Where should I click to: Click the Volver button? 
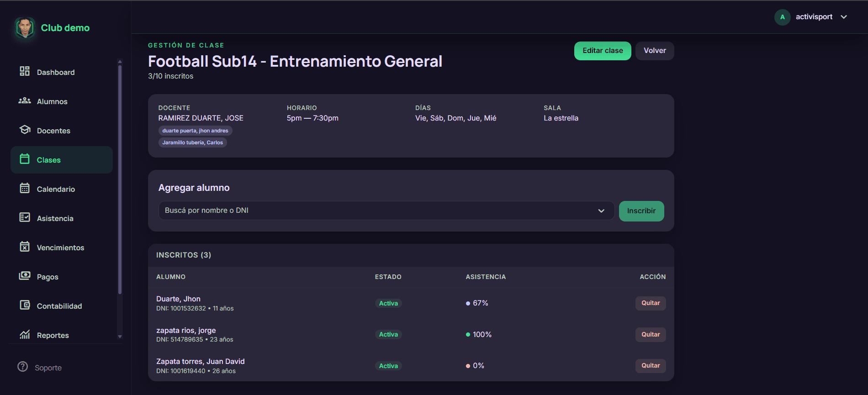(x=655, y=51)
